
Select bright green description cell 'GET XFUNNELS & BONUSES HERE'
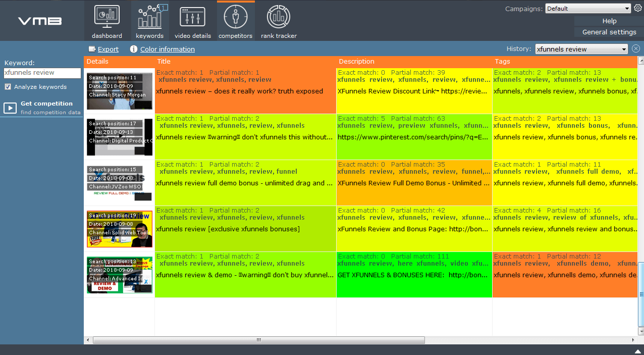coord(414,275)
